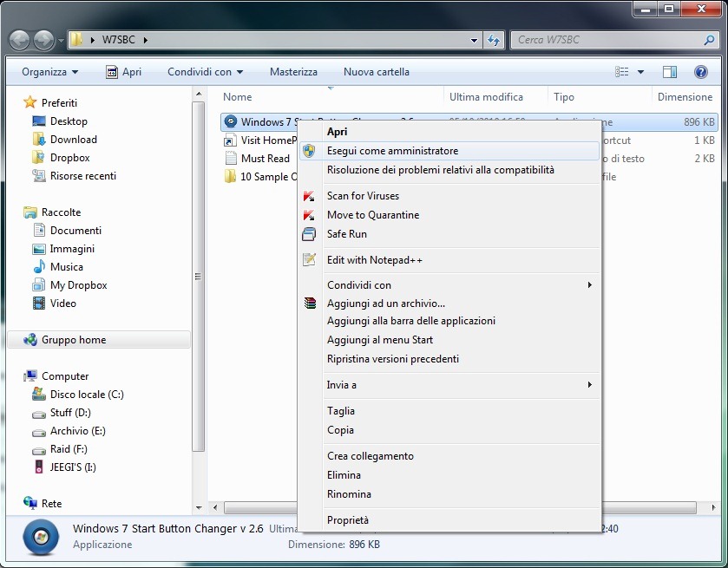Viewport: 728px width, 568px height.
Task: Click the refresh icon beside address bar
Action: (494, 41)
